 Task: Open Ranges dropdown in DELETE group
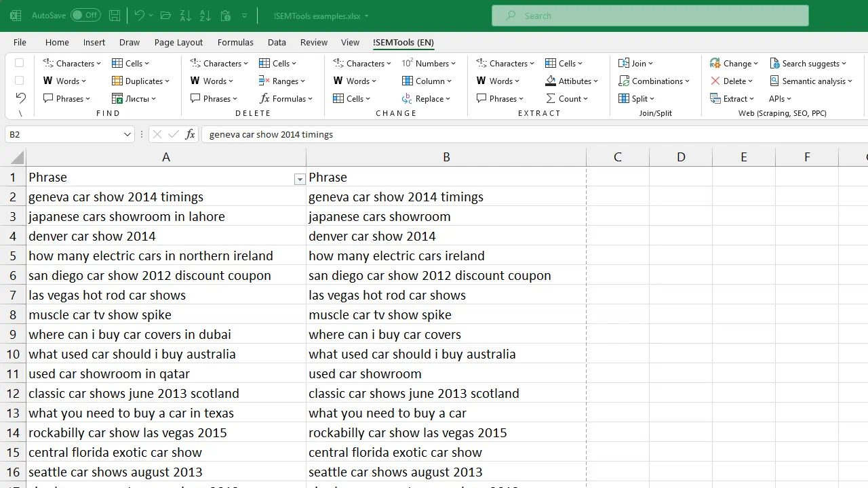click(x=282, y=81)
